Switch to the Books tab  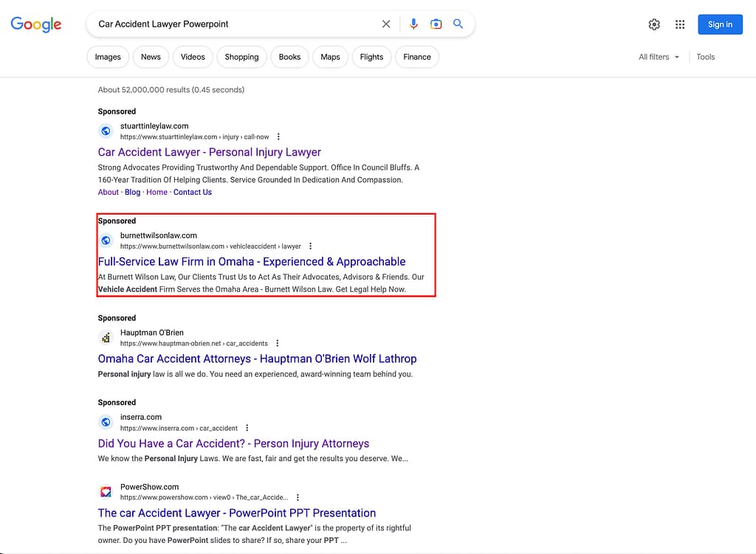pyautogui.click(x=289, y=57)
